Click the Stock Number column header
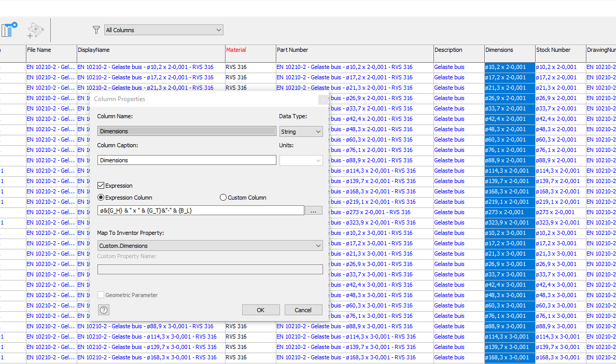This screenshot has width=616, height=364. [x=561, y=53]
